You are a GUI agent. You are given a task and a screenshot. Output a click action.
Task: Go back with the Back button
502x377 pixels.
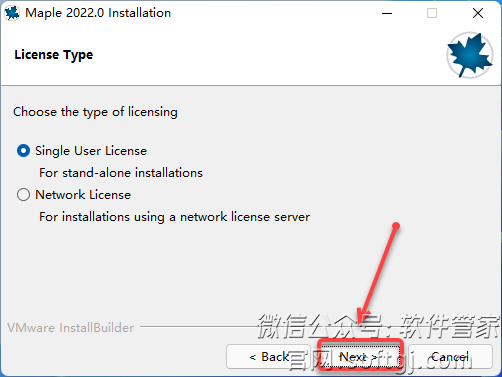268,357
